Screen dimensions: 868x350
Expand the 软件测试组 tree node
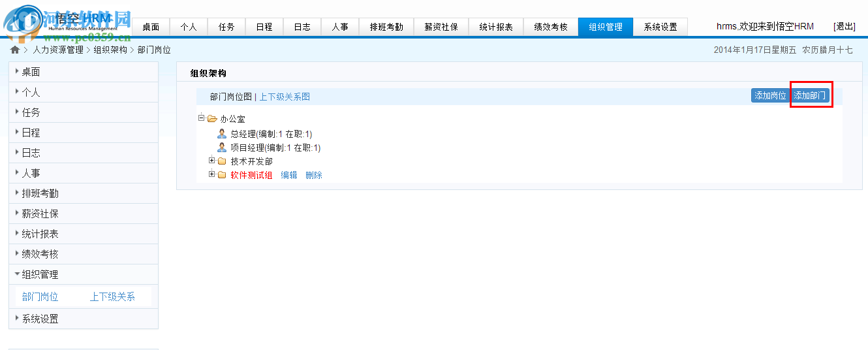211,174
